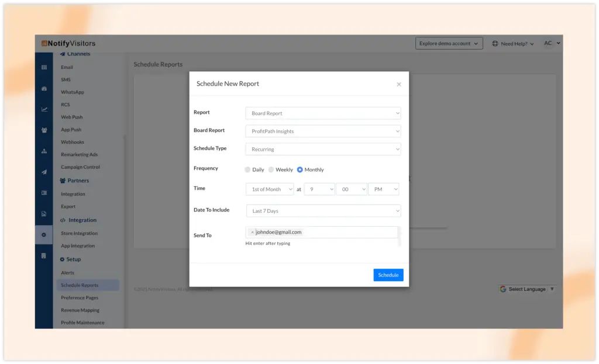This screenshot has width=599, height=364.
Task: Open the Date To Include dropdown
Action: point(323,211)
